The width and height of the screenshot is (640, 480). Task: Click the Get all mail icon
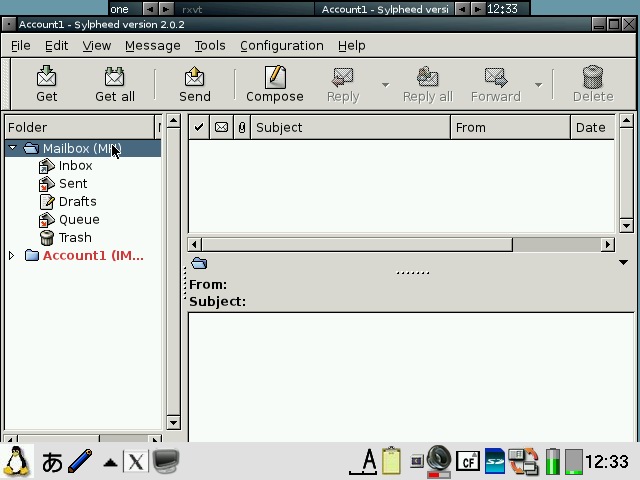click(x=114, y=84)
